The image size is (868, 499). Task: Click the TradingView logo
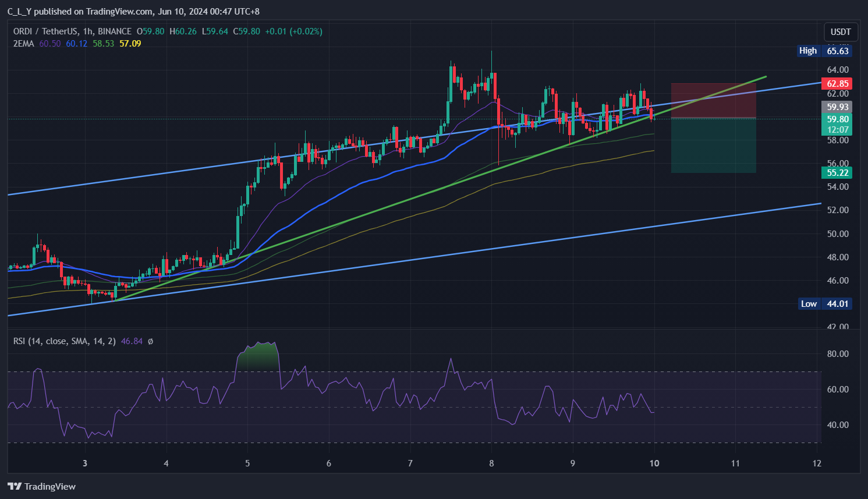[x=42, y=486]
